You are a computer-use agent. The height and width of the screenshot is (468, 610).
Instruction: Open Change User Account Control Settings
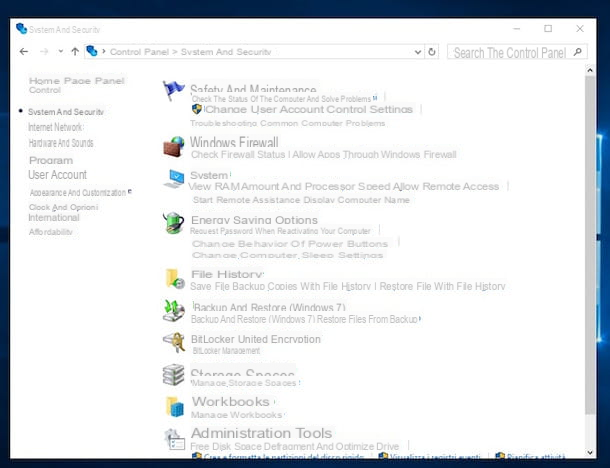pyautogui.click(x=309, y=109)
